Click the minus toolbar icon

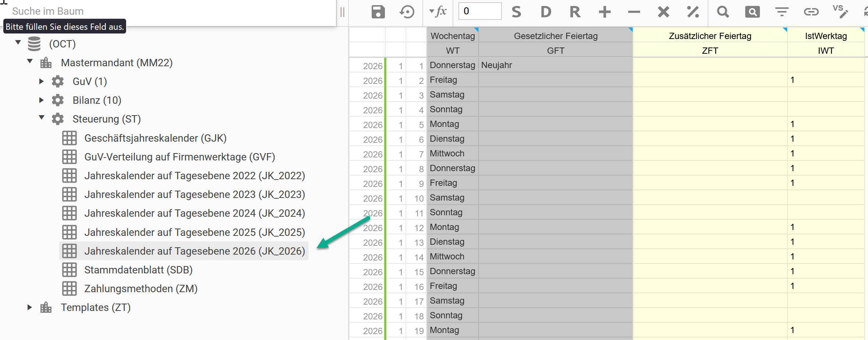click(634, 12)
